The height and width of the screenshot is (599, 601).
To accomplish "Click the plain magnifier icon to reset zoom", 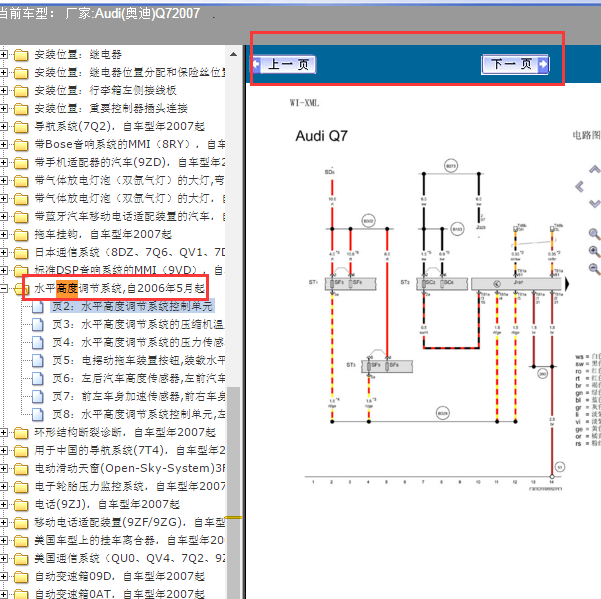I will click(x=594, y=233).
